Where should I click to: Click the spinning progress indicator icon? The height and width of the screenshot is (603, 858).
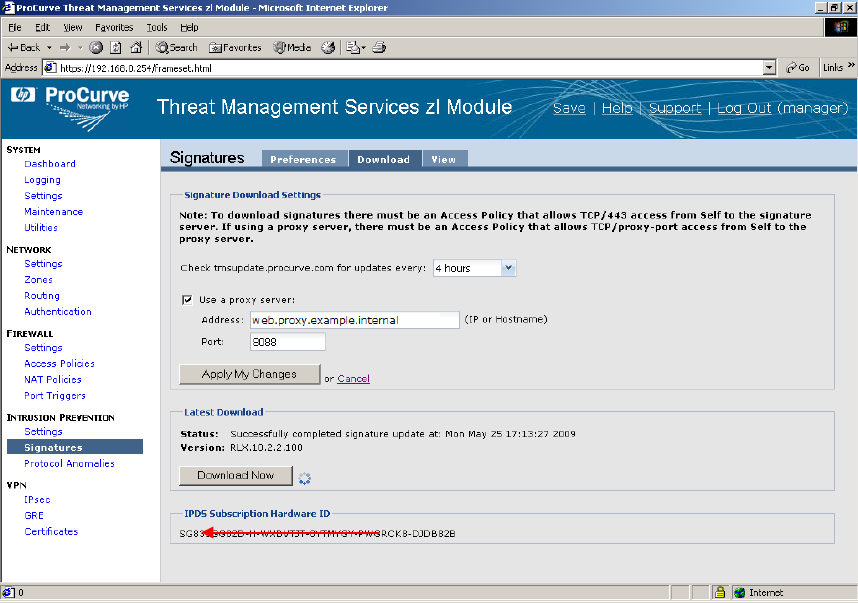click(305, 479)
